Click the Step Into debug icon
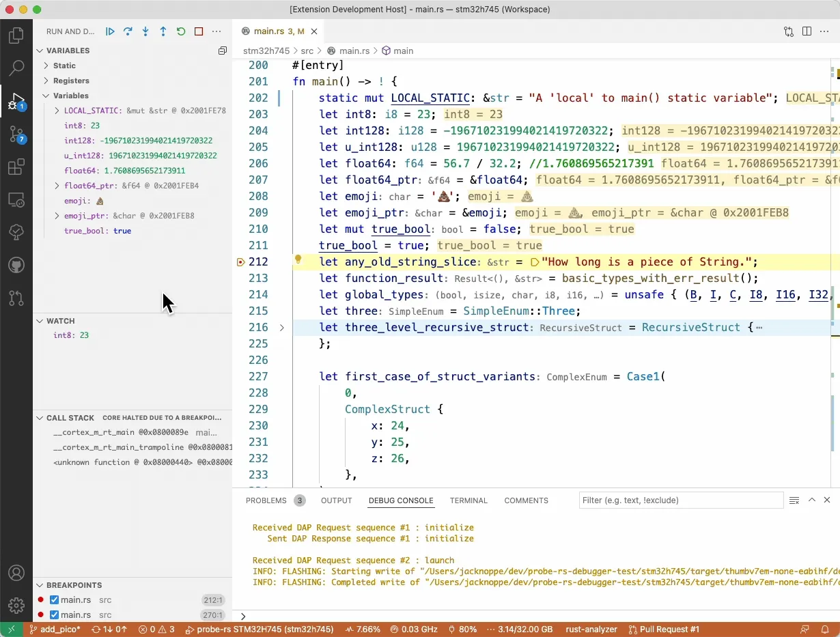Image resolution: width=840 pixels, height=637 pixels. pos(145,31)
